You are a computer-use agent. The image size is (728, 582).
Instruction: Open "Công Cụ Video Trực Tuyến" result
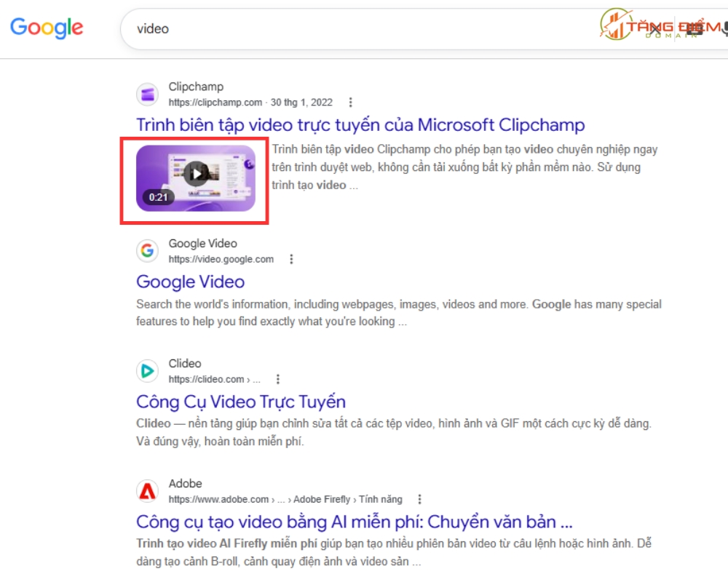[241, 402]
